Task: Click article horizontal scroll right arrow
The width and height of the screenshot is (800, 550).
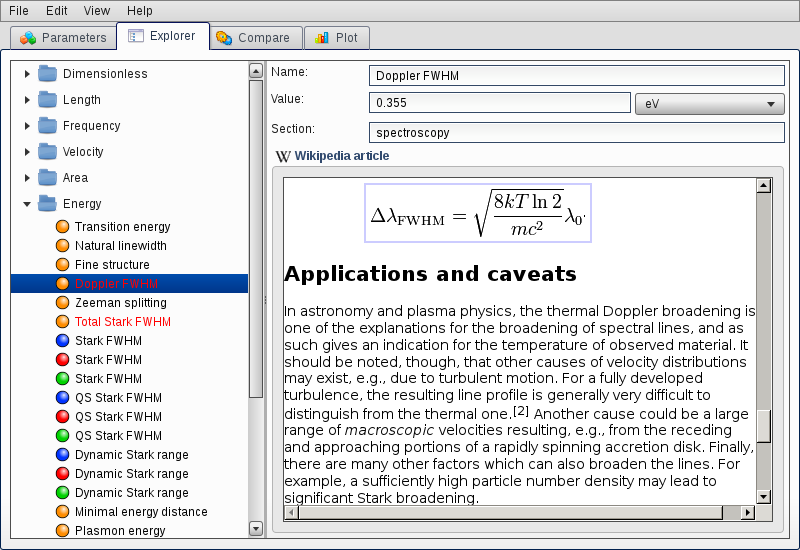Action: pyautogui.click(x=748, y=512)
